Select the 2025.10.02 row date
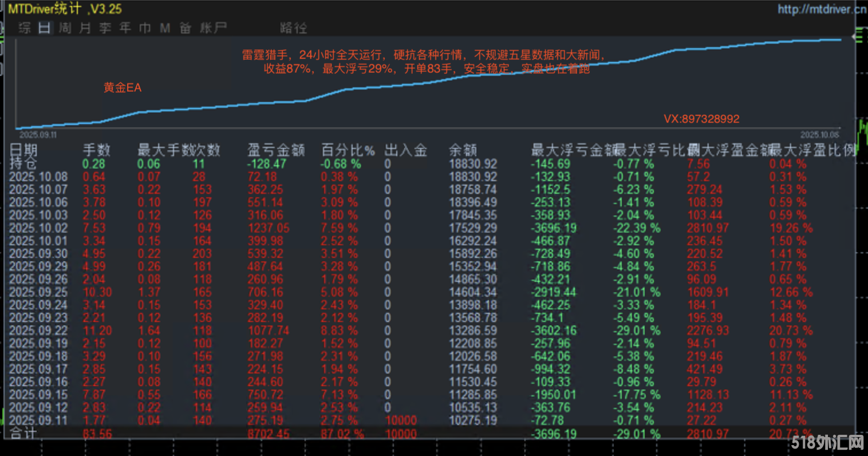The width and height of the screenshot is (868, 456). pyautogui.click(x=38, y=228)
